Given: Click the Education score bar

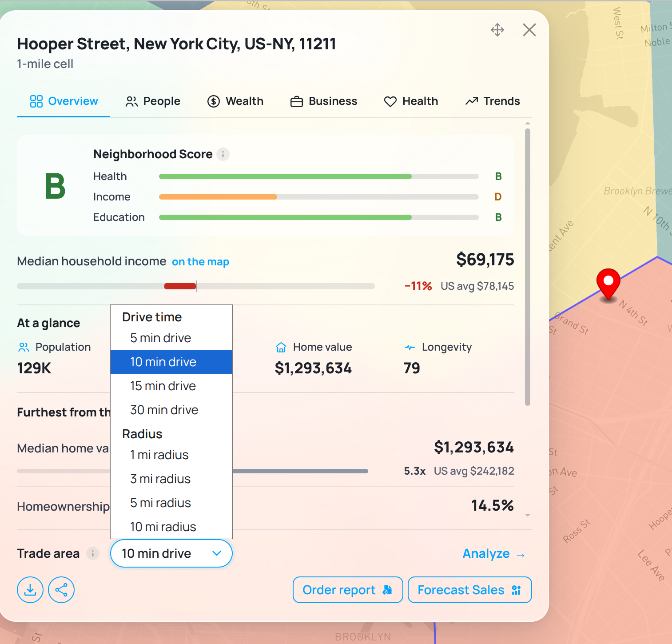Looking at the screenshot, I should coord(318,217).
